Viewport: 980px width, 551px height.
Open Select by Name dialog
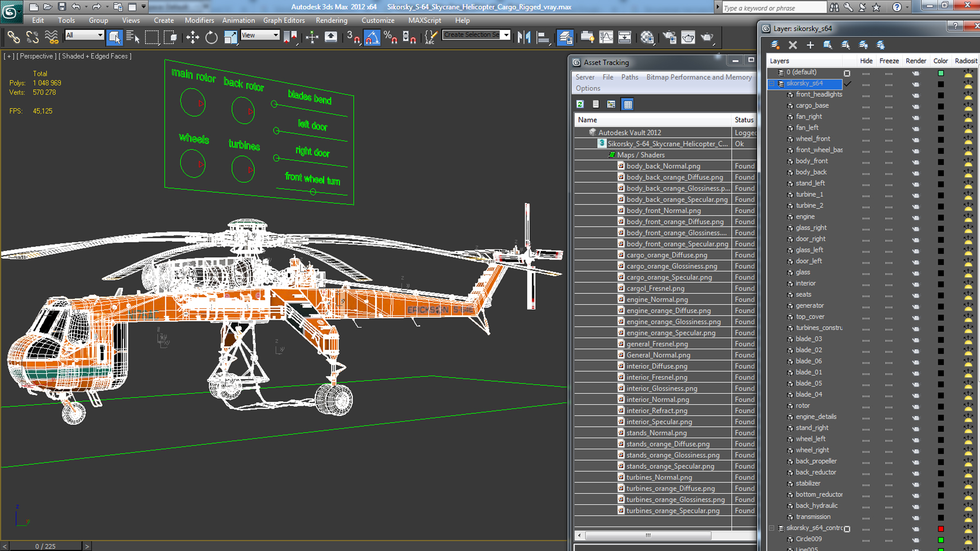pyautogui.click(x=133, y=37)
